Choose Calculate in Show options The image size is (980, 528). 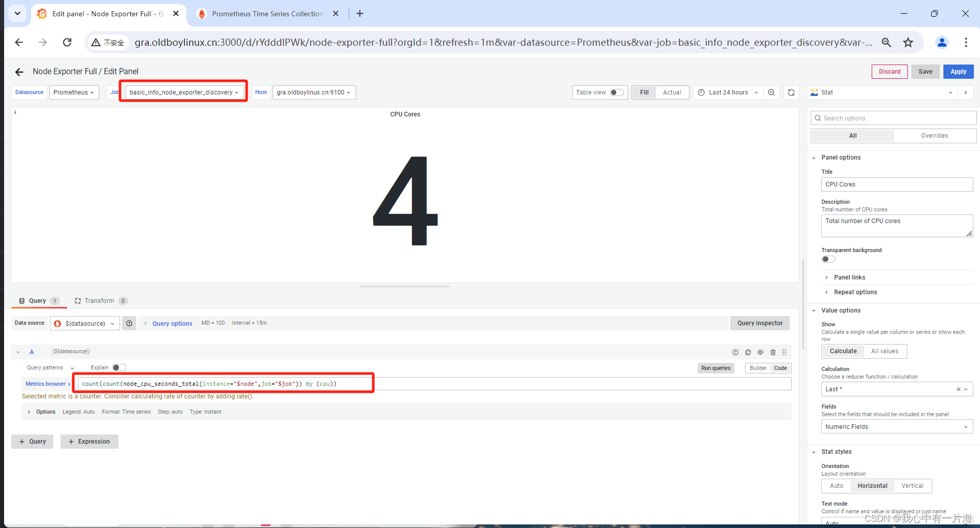point(843,351)
